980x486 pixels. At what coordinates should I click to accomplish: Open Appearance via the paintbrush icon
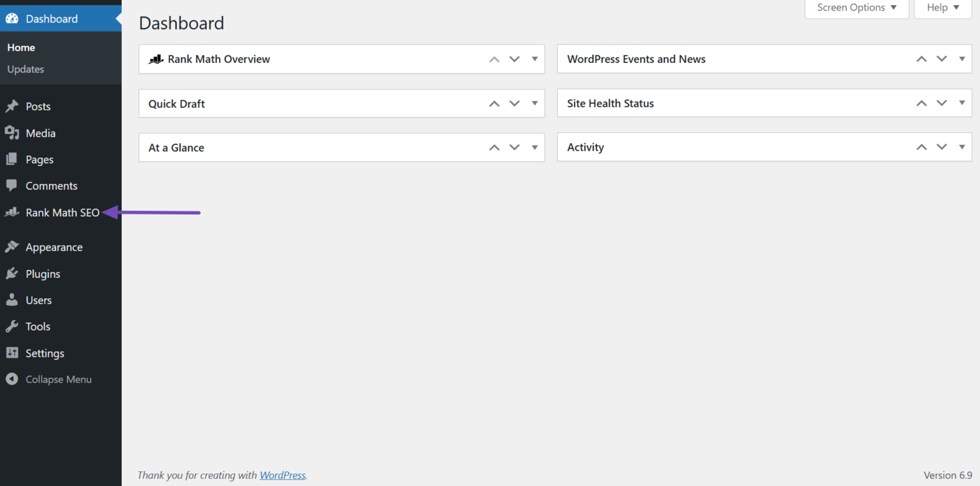click(x=13, y=247)
